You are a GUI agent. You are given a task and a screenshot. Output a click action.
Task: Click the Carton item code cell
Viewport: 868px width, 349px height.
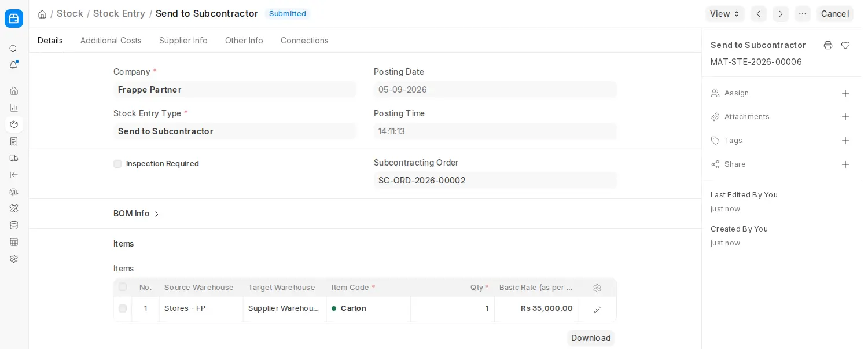369,308
